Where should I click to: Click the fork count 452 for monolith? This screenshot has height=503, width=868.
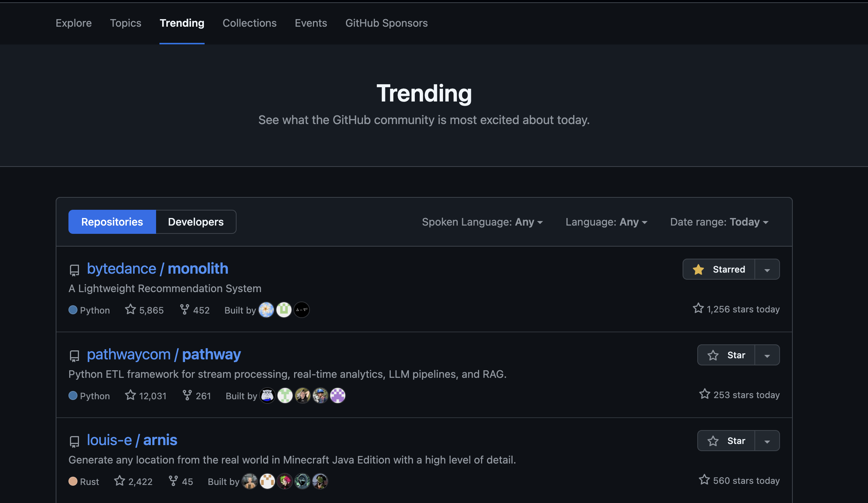(x=194, y=310)
